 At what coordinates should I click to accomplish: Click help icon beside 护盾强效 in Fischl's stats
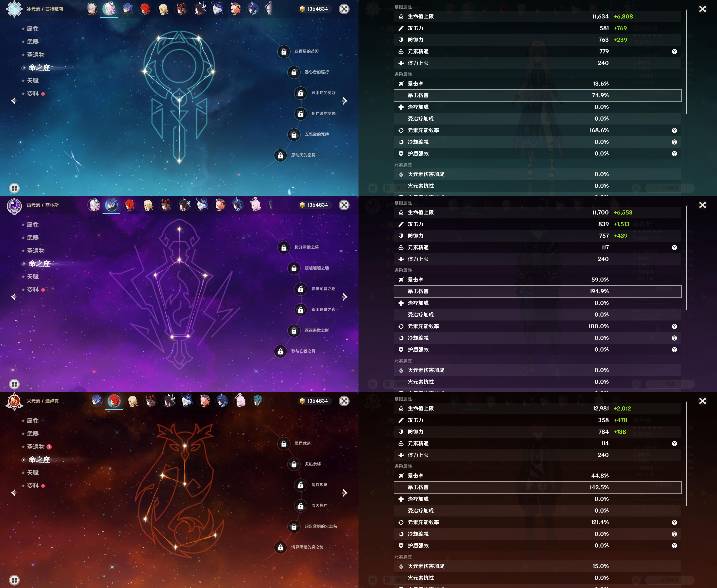674,350
